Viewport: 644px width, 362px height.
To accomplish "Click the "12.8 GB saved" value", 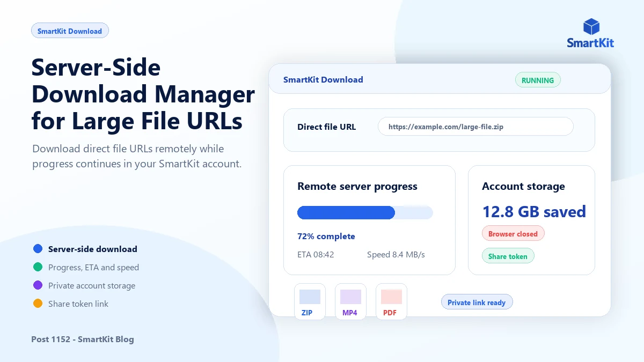I will pyautogui.click(x=534, y=211).
